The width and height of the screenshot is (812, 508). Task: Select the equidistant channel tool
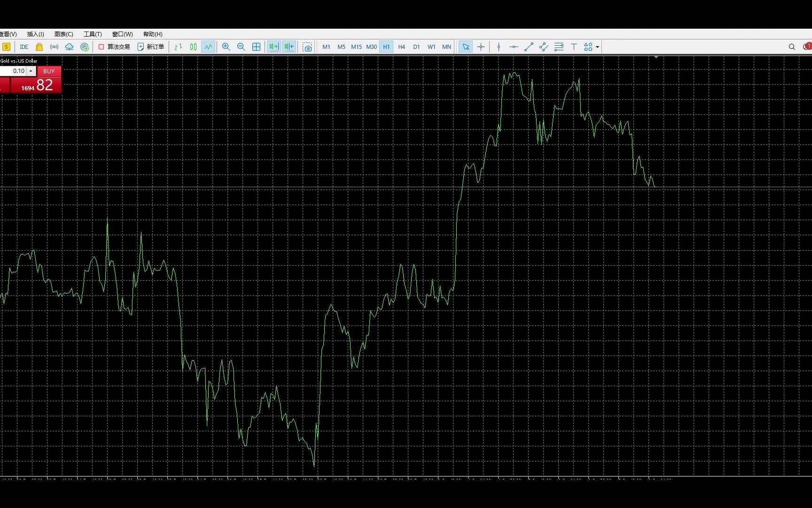pyautogui.click(x=544, y=47)
